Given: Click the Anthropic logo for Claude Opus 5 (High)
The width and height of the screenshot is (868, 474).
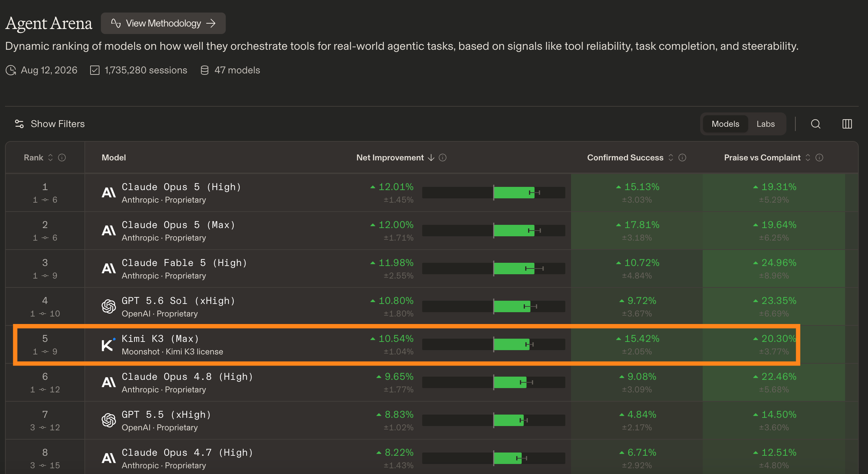Looking at the screenshot, I should click(109, 193).
